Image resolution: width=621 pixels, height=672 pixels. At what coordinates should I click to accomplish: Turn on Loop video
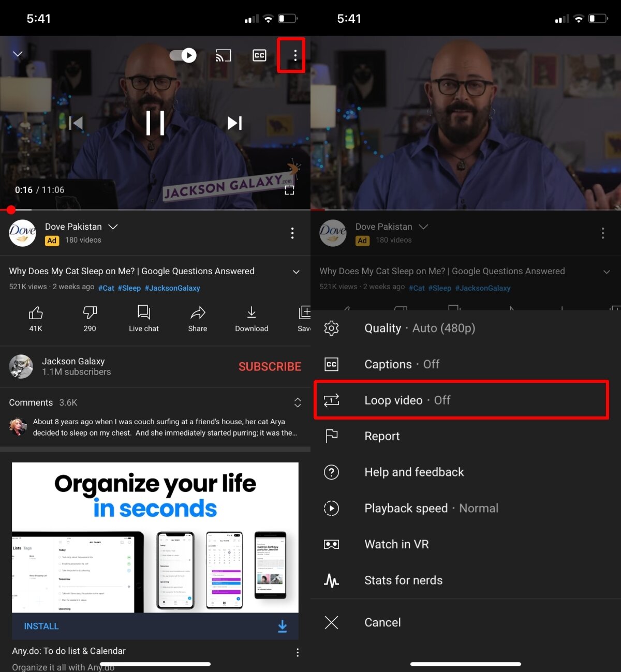point(393,400)
